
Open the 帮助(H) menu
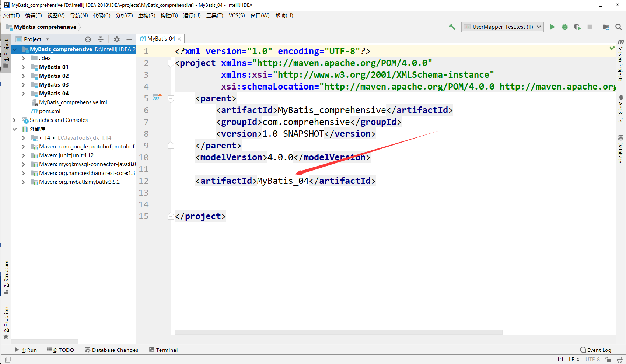pos(284,15)
